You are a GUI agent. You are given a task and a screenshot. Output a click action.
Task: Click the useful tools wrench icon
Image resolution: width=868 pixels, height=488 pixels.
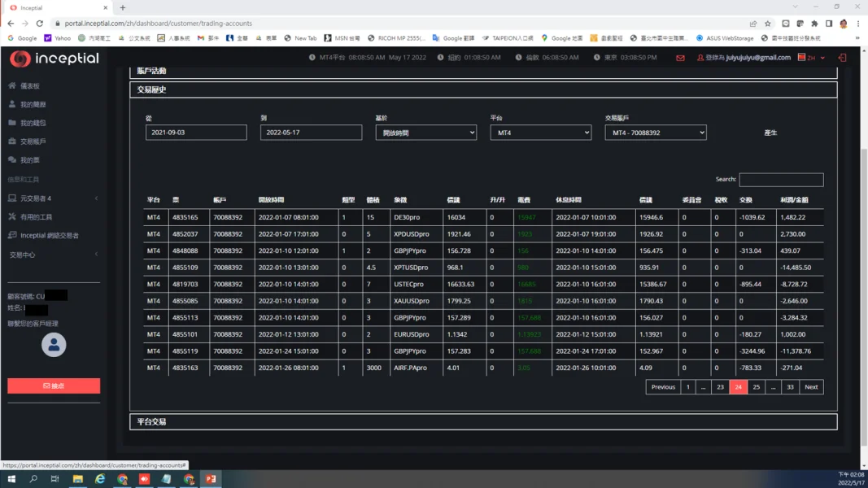pyautogui.click(x=12, y=216)
